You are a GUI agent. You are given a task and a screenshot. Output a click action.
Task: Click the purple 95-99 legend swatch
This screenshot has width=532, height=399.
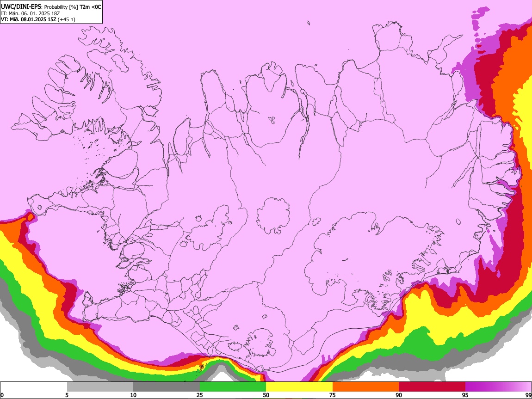[498, 387]
